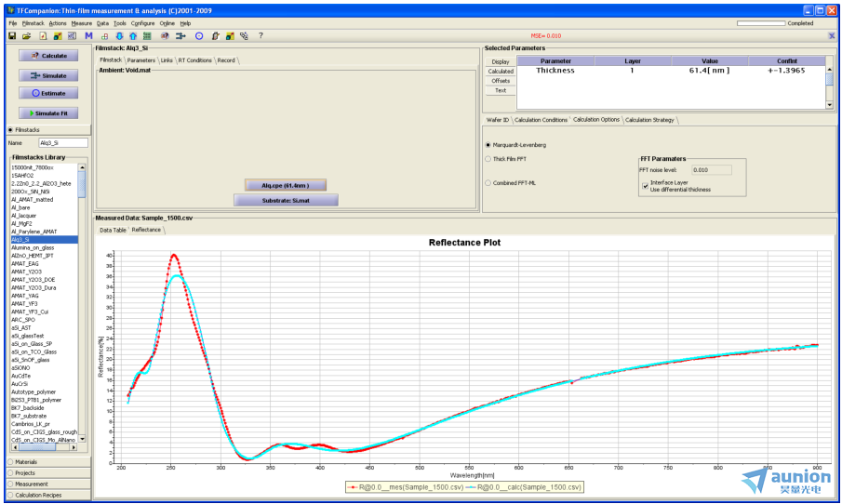This screenshot has width=842, height=504.
Task: Open the Configure menu
Action: pyautogui.click(x=143, y=23)
